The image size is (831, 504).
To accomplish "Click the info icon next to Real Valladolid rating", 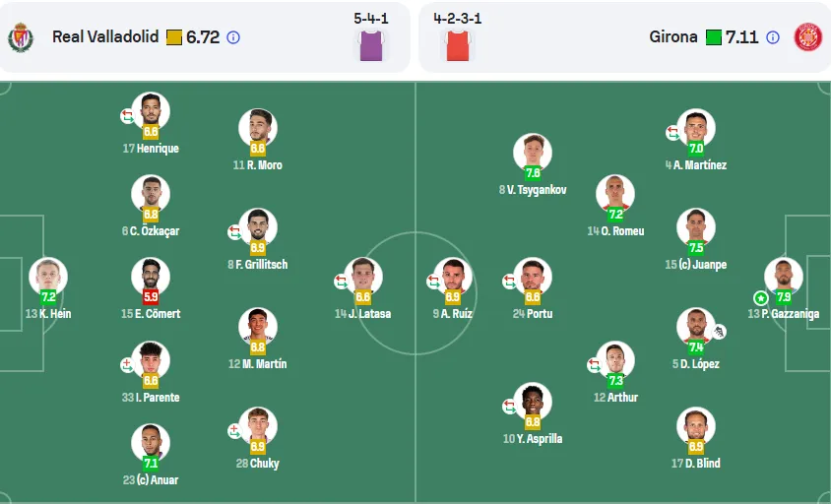I will 233,37.
